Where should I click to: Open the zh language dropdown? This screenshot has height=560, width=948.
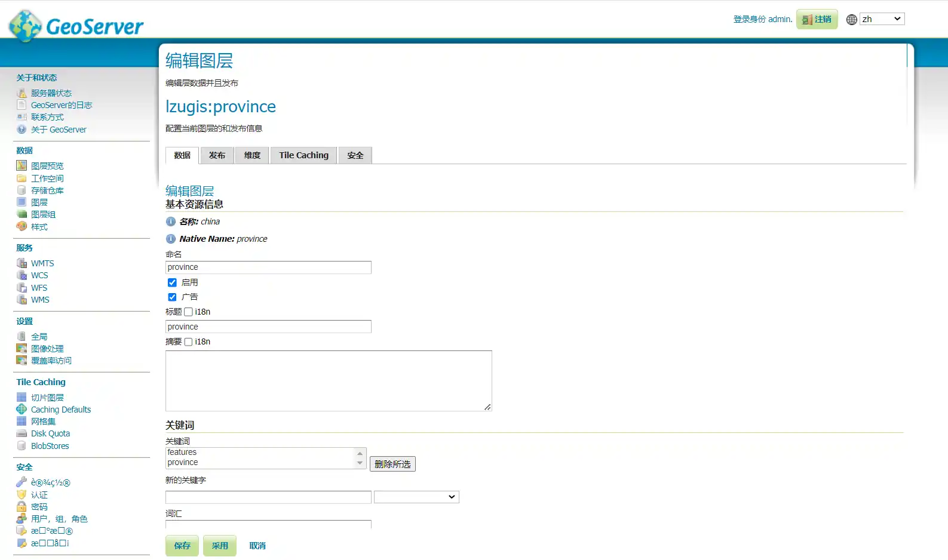(x=882, y=19)
